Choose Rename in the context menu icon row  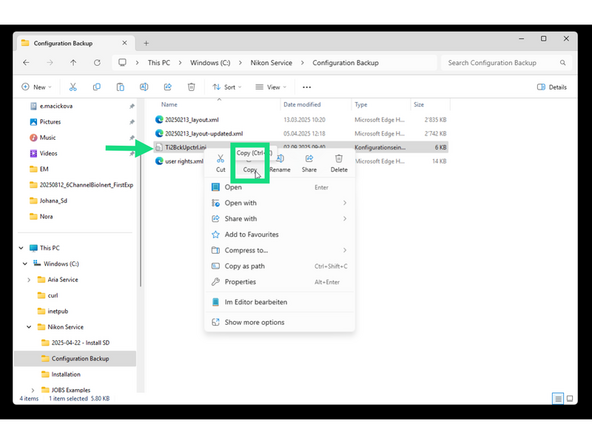click(280, 164)
